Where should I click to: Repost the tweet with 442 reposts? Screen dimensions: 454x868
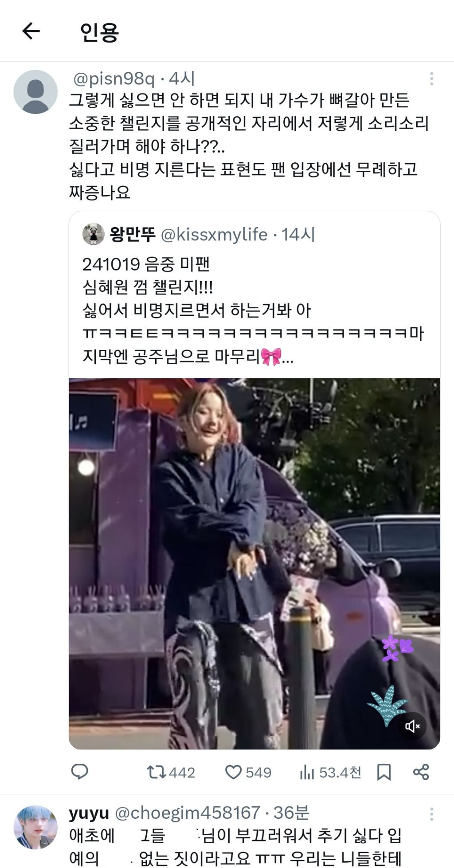tap(171, 772)
